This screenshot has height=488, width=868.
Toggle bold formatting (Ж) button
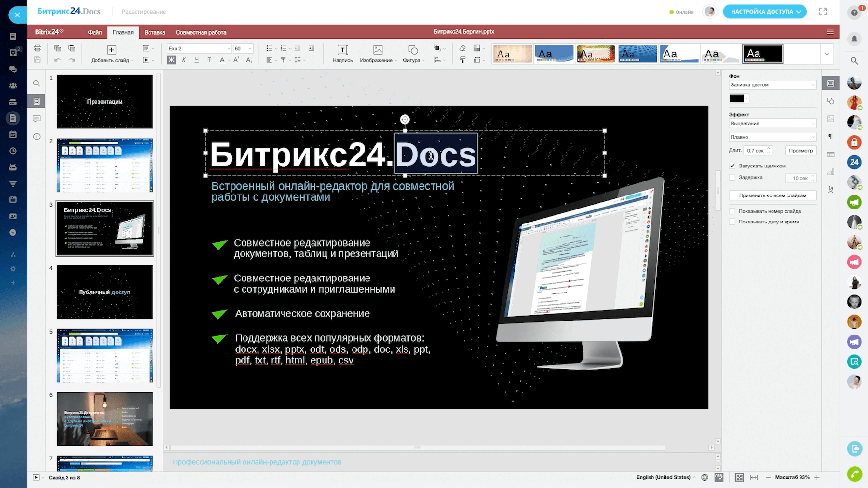pyautogui.click(x=171, y=60)
